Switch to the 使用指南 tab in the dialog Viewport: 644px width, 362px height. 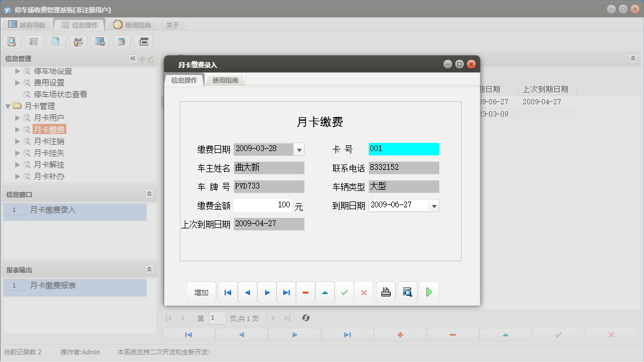click(225, 80)
